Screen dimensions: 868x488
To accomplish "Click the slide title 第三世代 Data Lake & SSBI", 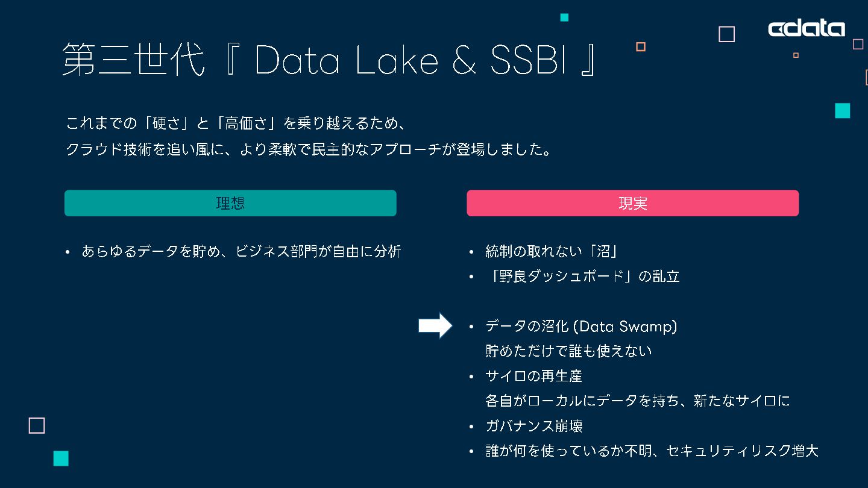I will click(330, 60).
